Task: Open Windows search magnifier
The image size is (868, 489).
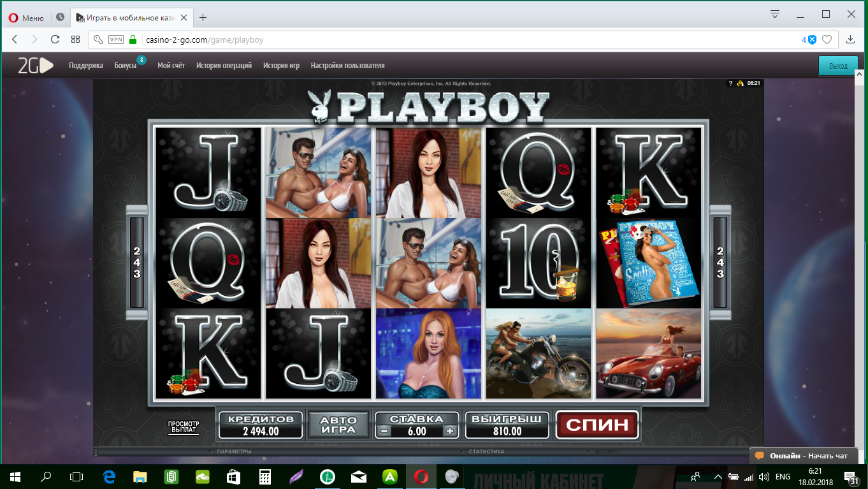Action: tap(46, 476)
